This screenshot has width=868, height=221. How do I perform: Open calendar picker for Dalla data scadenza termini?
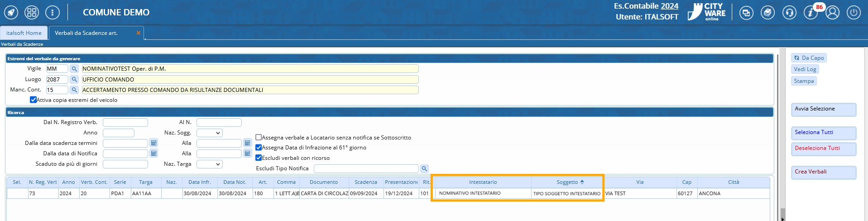[x=153, y=143]
